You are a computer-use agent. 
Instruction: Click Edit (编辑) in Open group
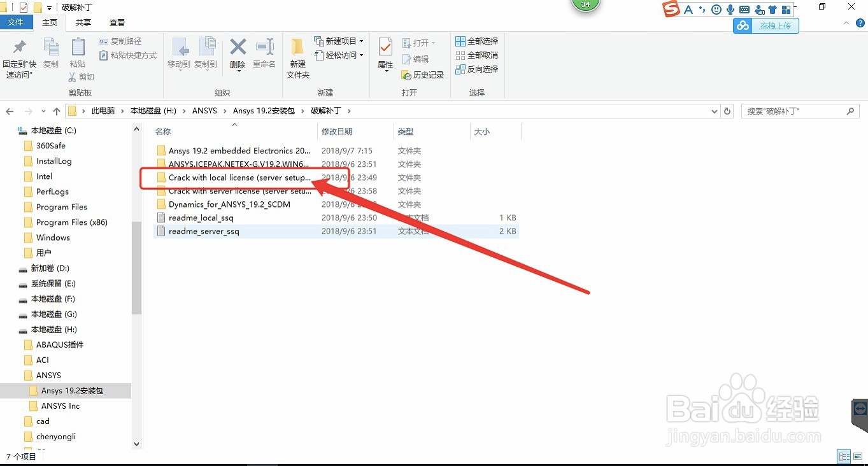pos(416,59)
